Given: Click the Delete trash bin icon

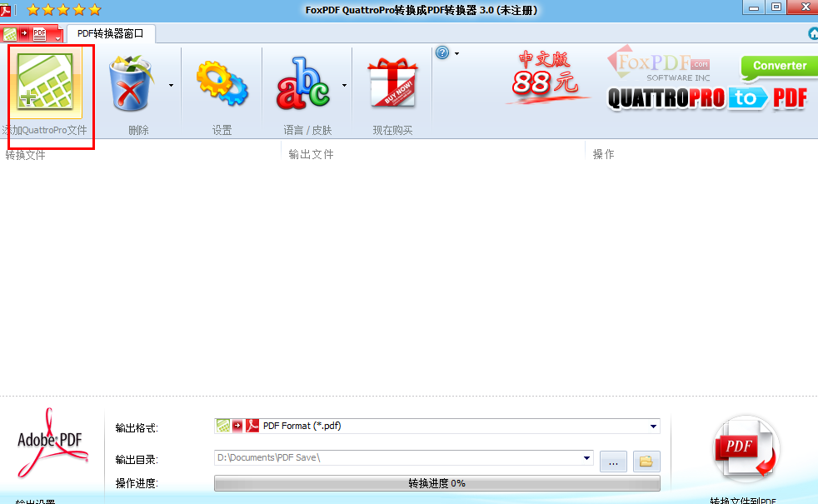Looking at the screenshot, I should [x=131, y=83].
